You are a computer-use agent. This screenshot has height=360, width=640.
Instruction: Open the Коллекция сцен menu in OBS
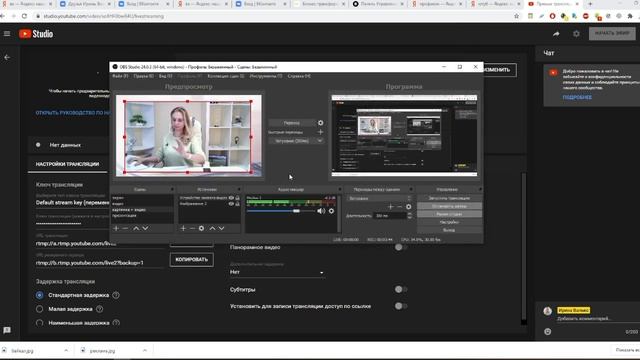[226, 76]
